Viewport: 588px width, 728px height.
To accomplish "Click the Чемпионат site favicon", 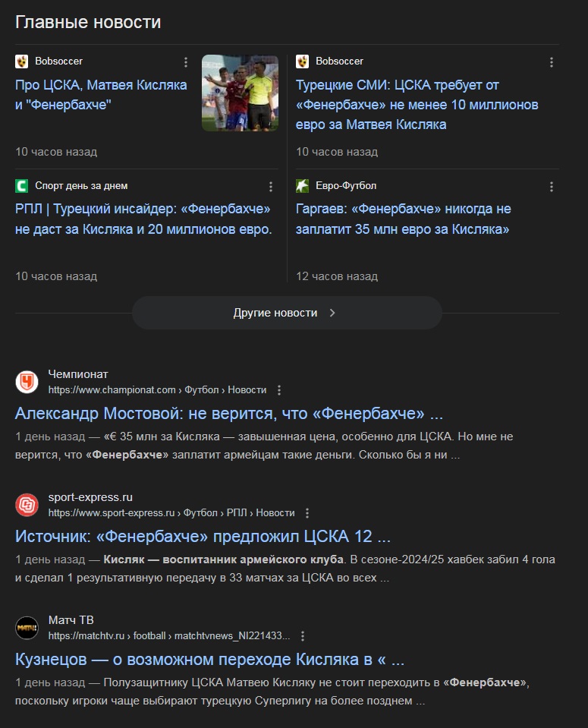I will pyautogui.click(x=27, y=382).
